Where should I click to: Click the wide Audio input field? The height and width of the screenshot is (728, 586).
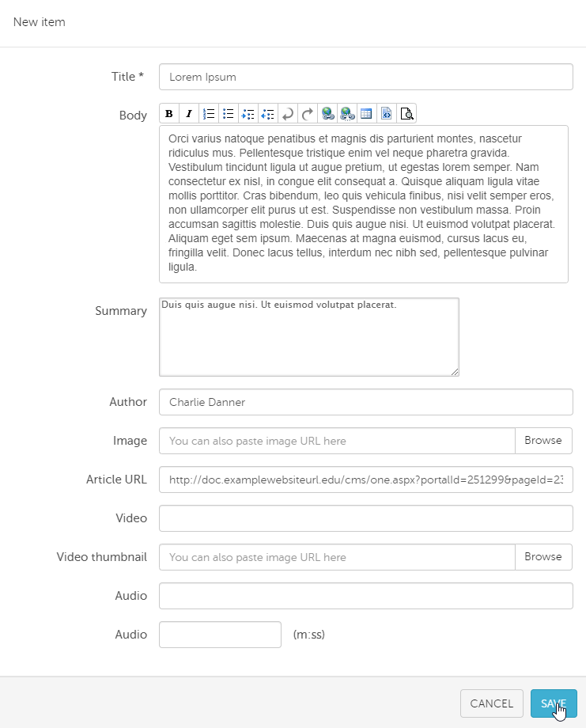[366, 596]
